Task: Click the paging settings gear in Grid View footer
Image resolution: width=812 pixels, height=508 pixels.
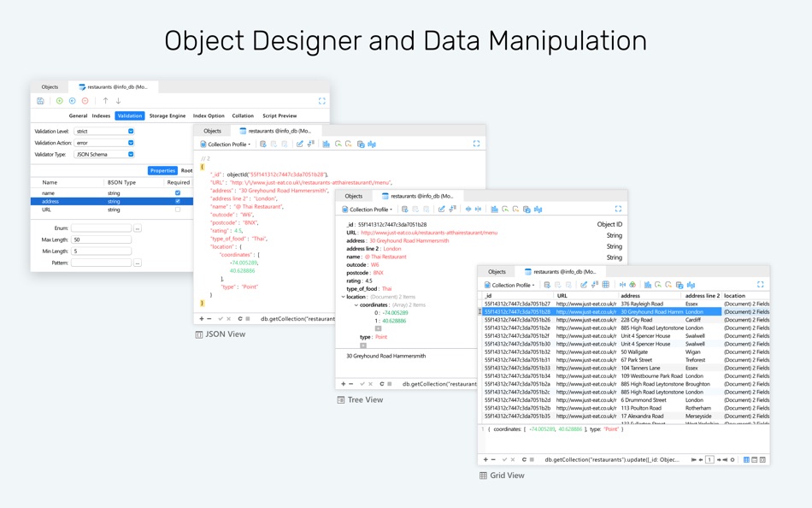Action: (733, 460)
